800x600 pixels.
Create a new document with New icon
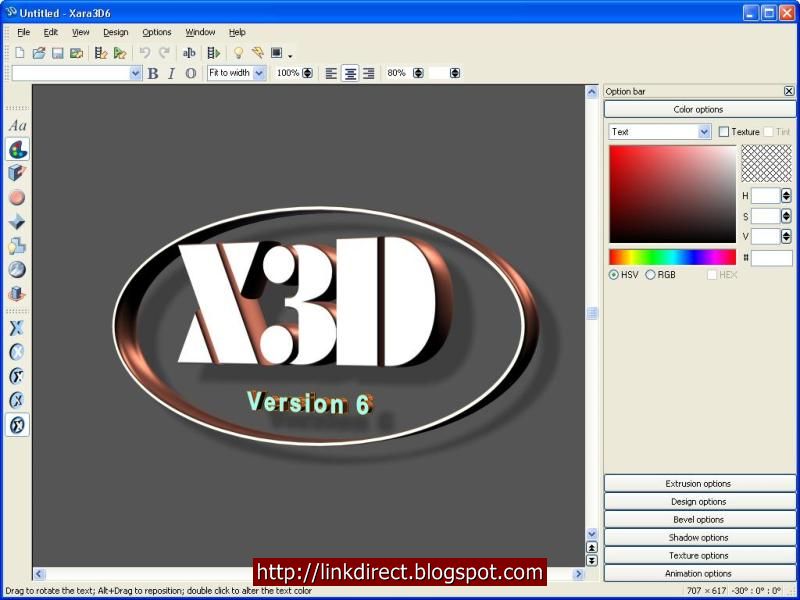[x=19, y=53]
